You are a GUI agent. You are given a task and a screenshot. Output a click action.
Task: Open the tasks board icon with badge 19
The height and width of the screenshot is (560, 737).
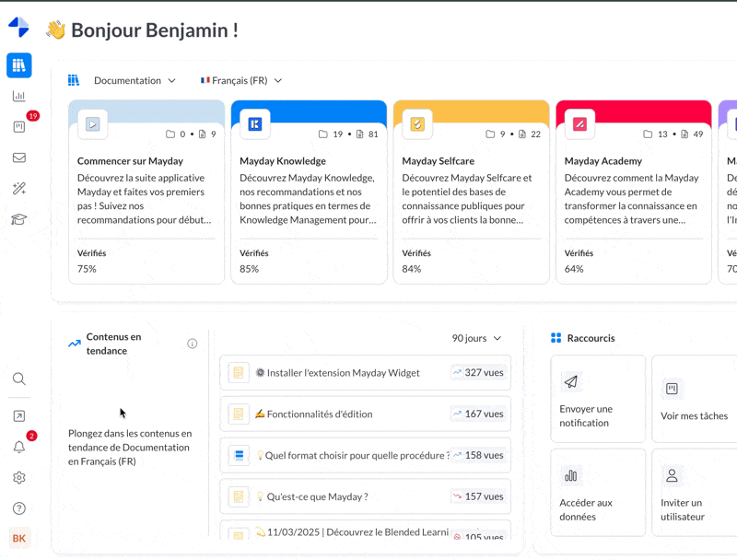(19, 127)
